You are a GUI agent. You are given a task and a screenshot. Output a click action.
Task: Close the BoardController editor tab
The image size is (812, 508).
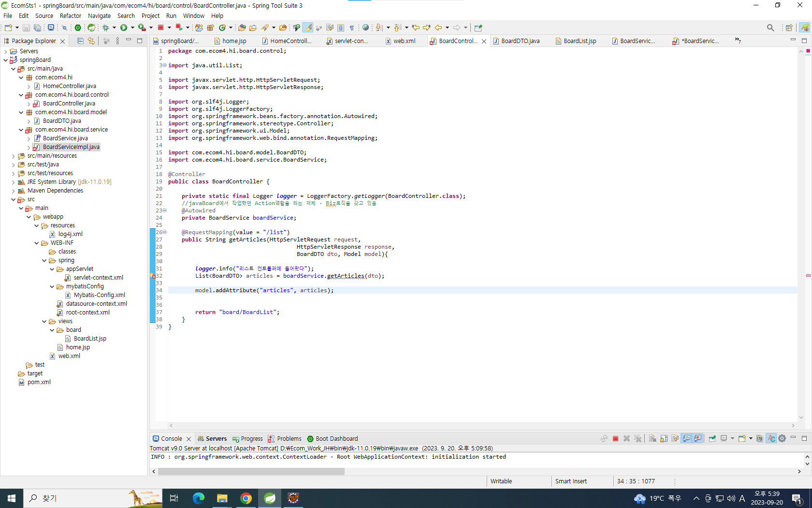(484, 41)
